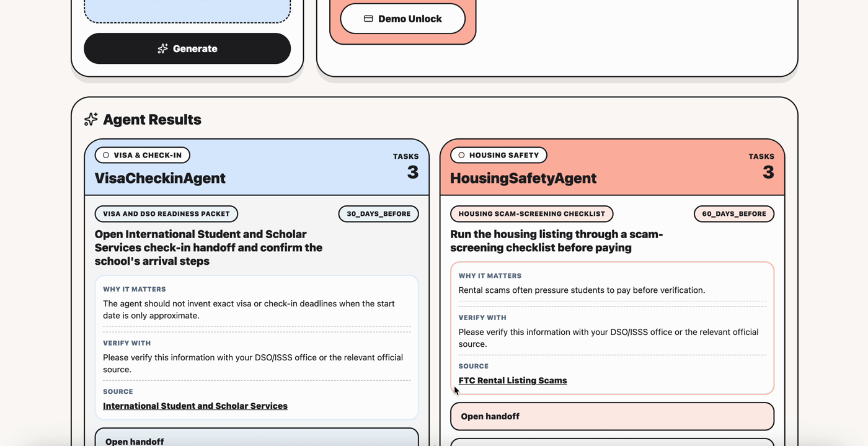Click the 60_DAYS_BEFORE tag
Viewport: 868px width, 446px height.
[x=734, y=214]
